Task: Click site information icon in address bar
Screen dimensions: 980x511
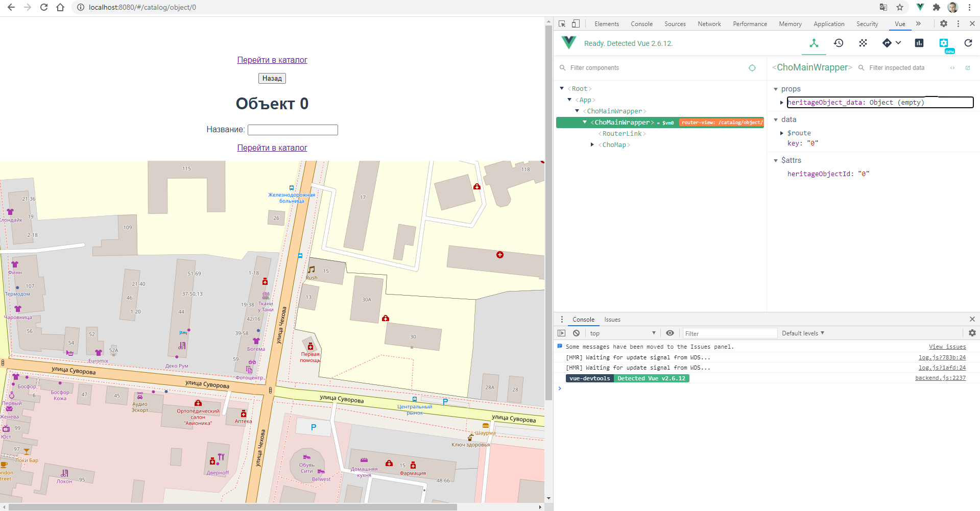Action: (80, 7)
